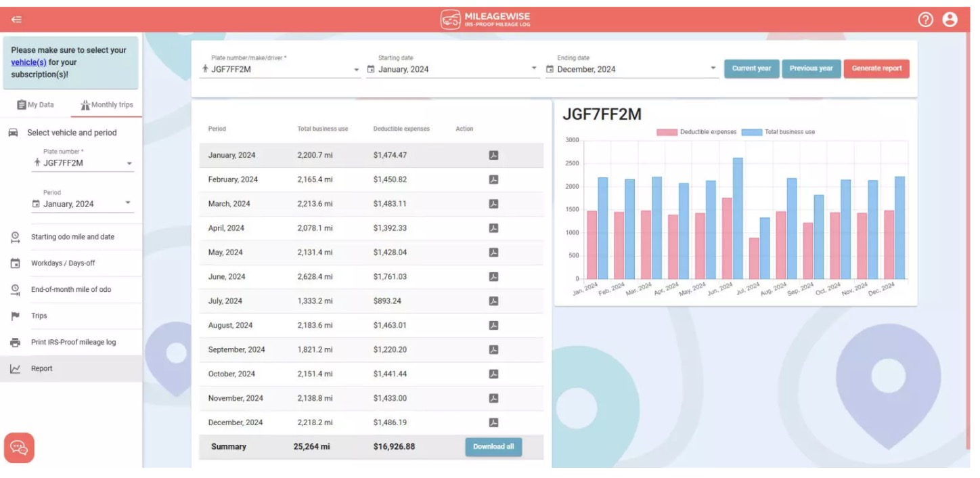Click the Previous year button
Image resolution: width=980 pixels, height=478 pixels.
(811, 68)
